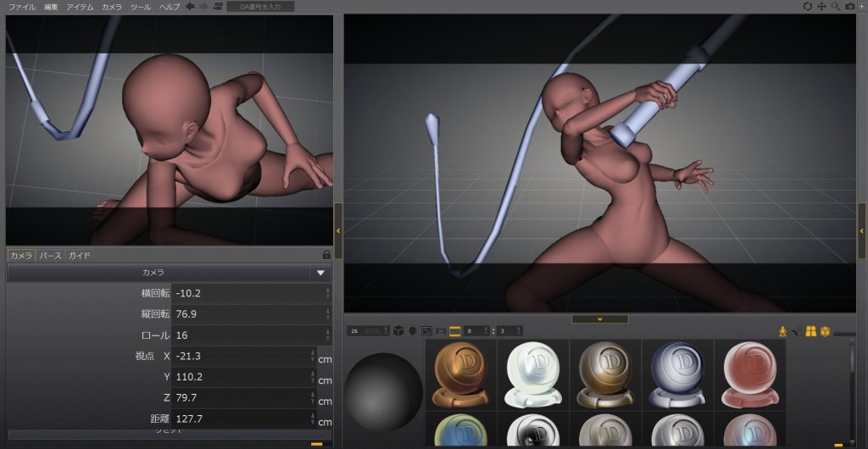Click the split-view icon in material toolbar
Screen dimensions: 868x449
pyautogui.click(x=427, y=331)
